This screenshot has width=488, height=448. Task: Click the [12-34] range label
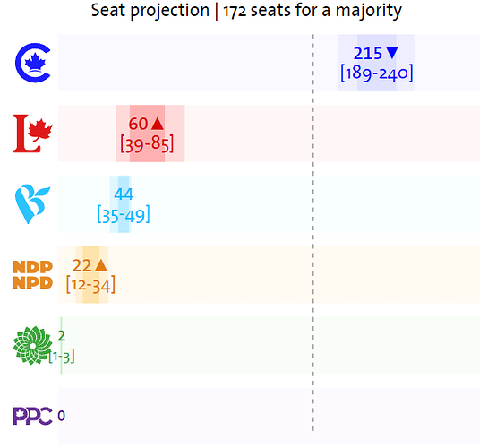tap(90, 285)
